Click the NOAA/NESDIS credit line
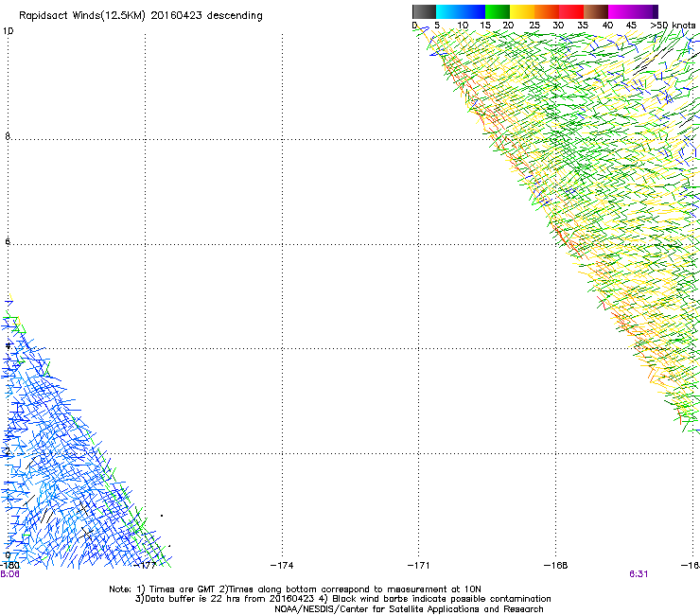This screenshot has width=700, height=615. [409, 609]
